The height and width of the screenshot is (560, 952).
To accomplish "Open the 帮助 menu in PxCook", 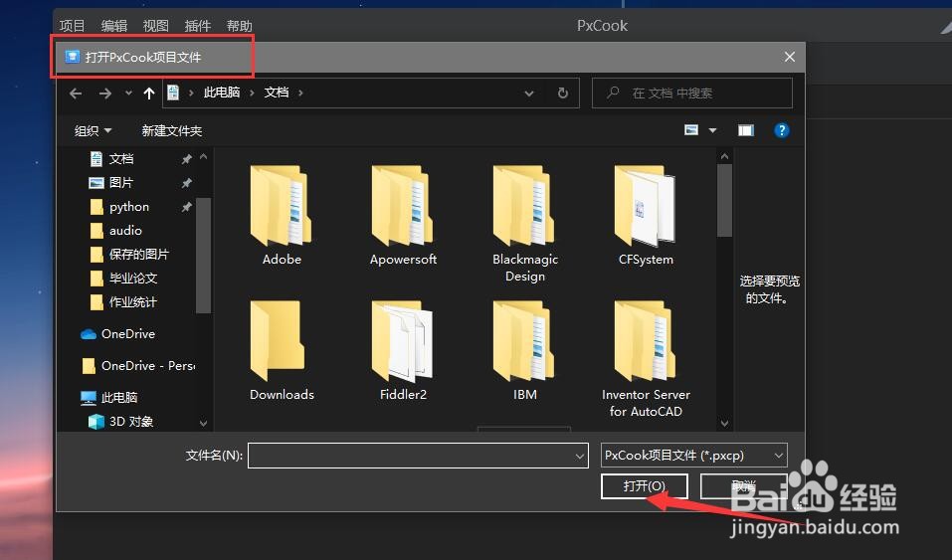I will [x=239, y=26].
